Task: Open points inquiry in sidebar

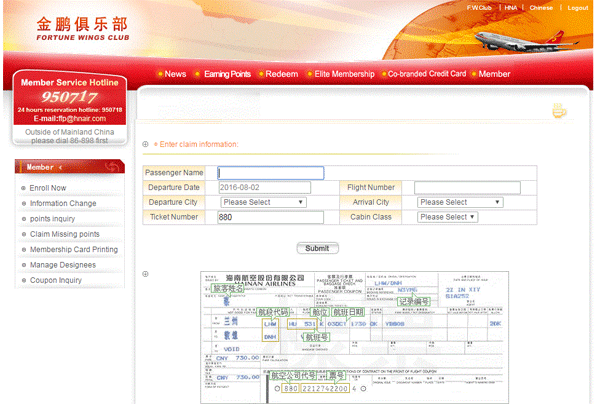Action: [x=52, y=218]
